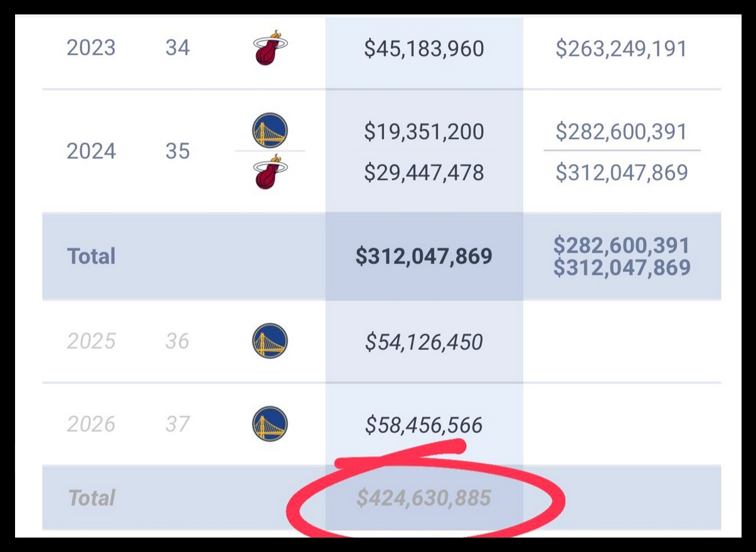Image resolution: width=756 pixels, height=552 pixels.
Task: Select the $58,456,566 salary for 2026
Action: [424, 425]
